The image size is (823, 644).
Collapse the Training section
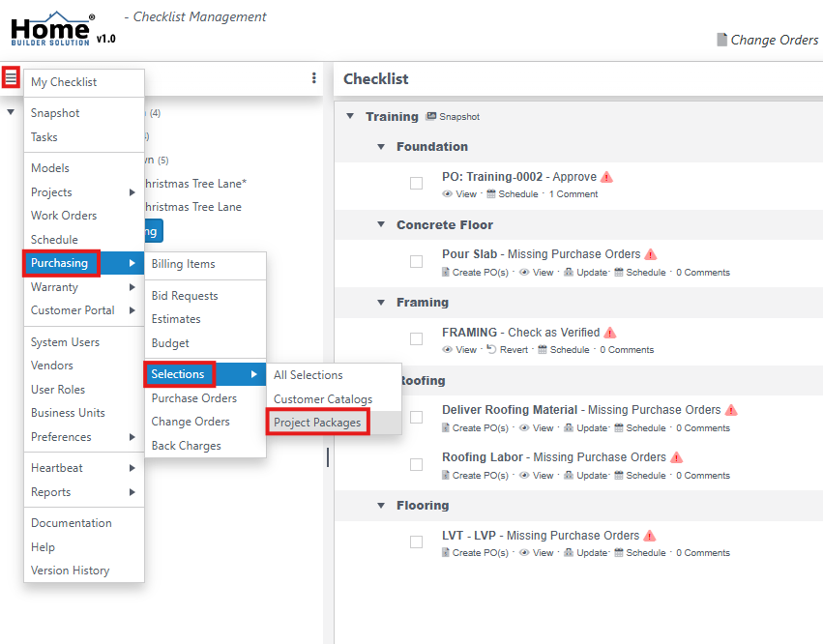[x=350, y=116]
